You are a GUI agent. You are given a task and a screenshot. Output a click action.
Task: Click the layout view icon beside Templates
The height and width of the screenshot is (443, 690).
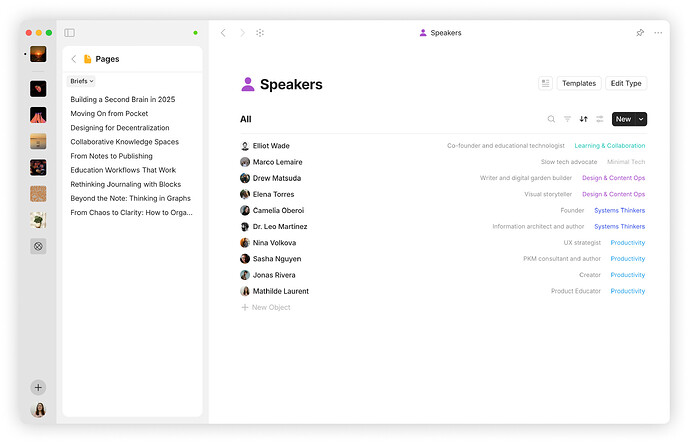point(546,83)
